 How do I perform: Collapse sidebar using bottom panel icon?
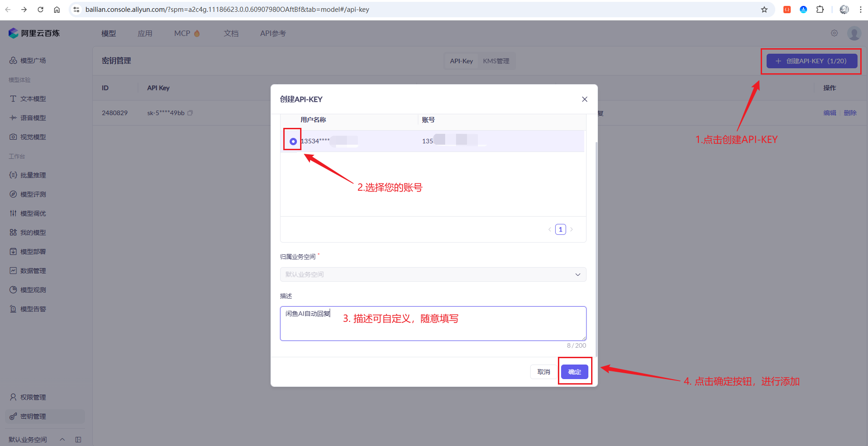point(78,440)
